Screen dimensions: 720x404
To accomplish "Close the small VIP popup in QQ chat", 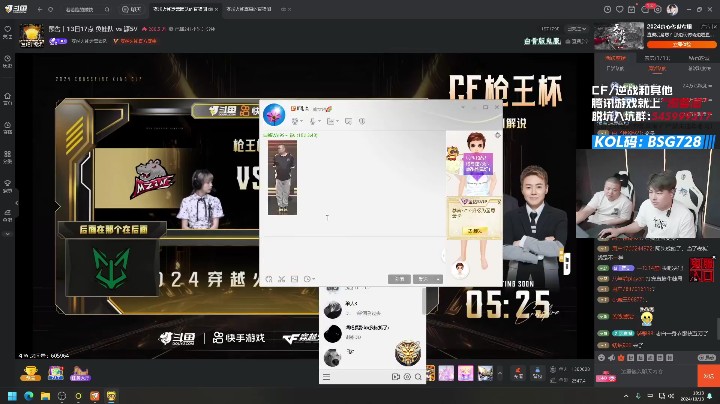I will [x=499, y=202].
